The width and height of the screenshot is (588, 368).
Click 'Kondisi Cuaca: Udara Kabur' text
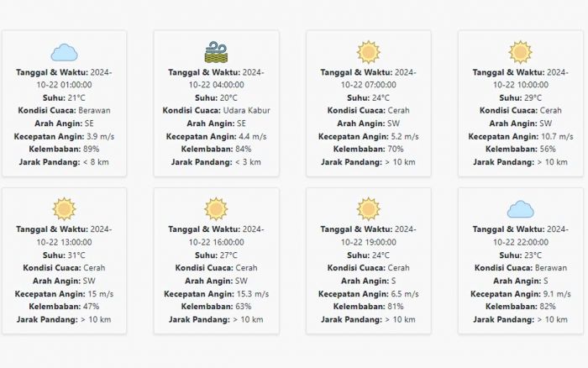click(216, 111)
